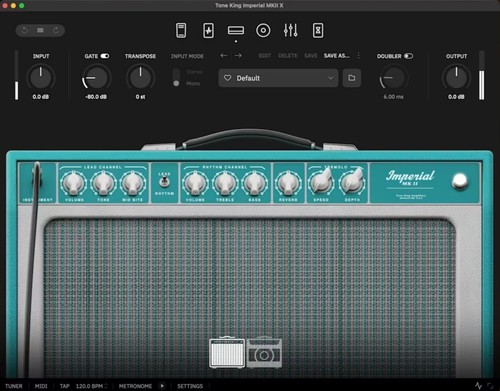Select the amp combo thumbnail
The image size is (500, 391).
227,353
